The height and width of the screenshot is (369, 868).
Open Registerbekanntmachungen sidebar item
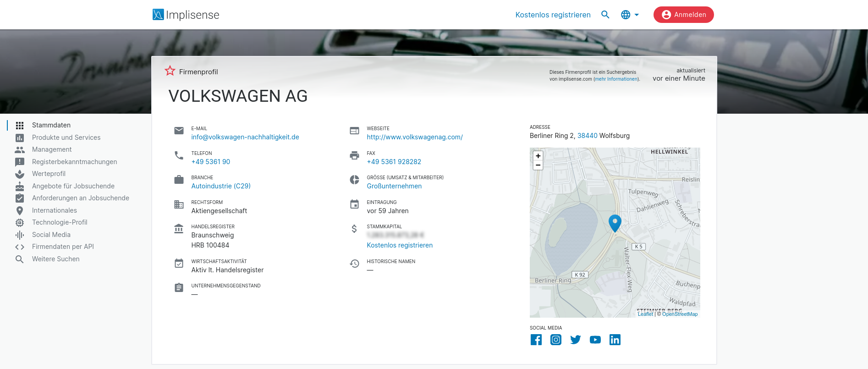point(74,162)
